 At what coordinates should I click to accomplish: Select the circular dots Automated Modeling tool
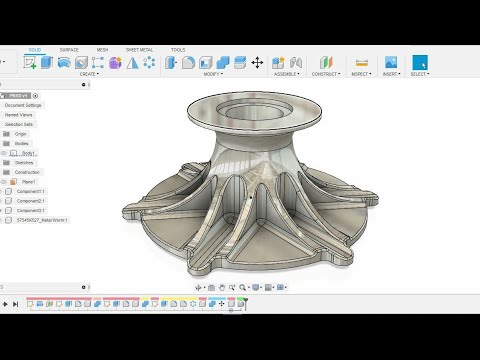(149, 62)
